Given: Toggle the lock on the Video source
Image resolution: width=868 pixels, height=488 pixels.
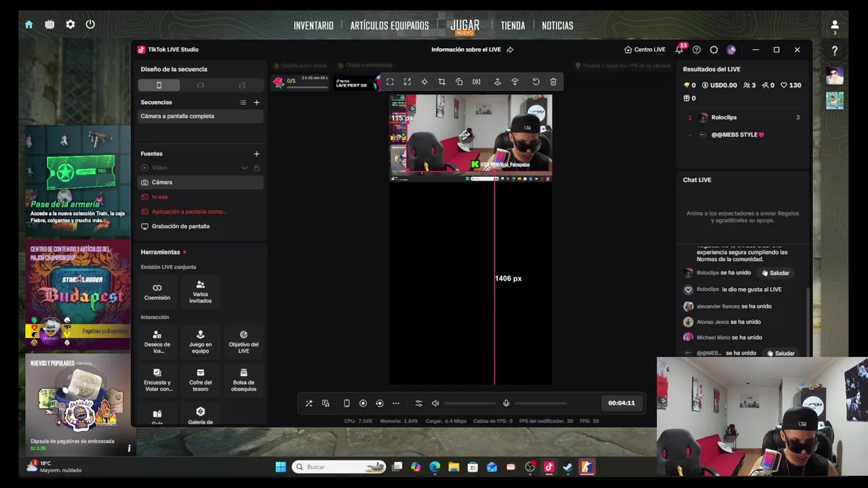Looking at the screenshot, I should tap(256, 167).
